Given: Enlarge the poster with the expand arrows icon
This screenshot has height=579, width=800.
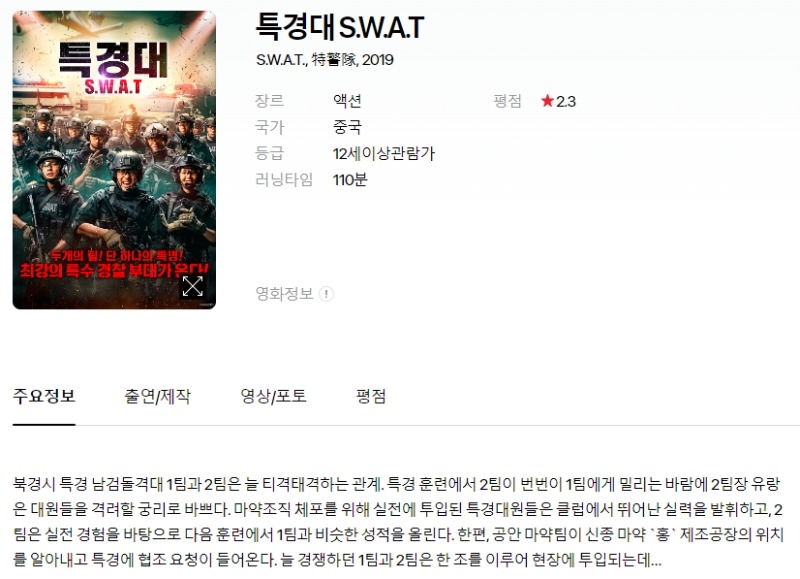Looking at the screenshot, I should pos(192,286).
